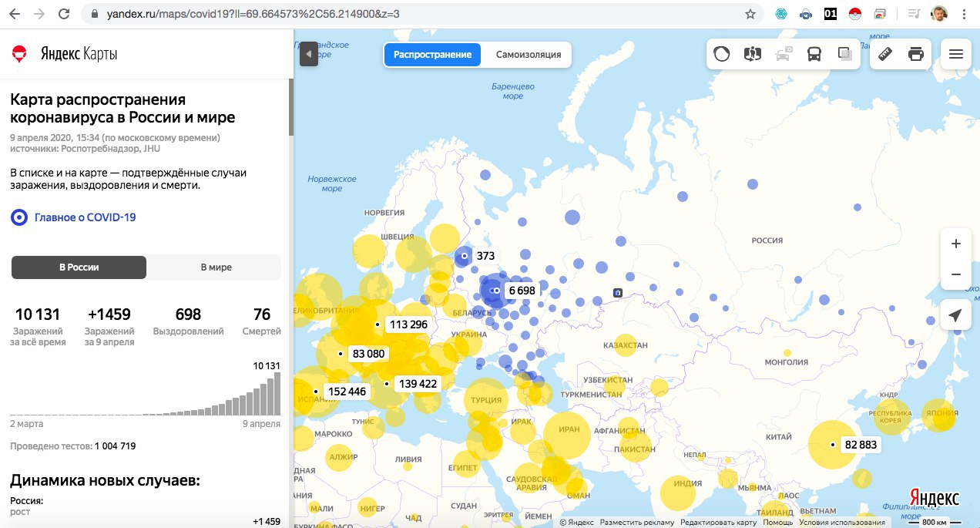Zoom in the map with plus
Viewport: 980px width, 528px height.
click(x=956, y=244)
